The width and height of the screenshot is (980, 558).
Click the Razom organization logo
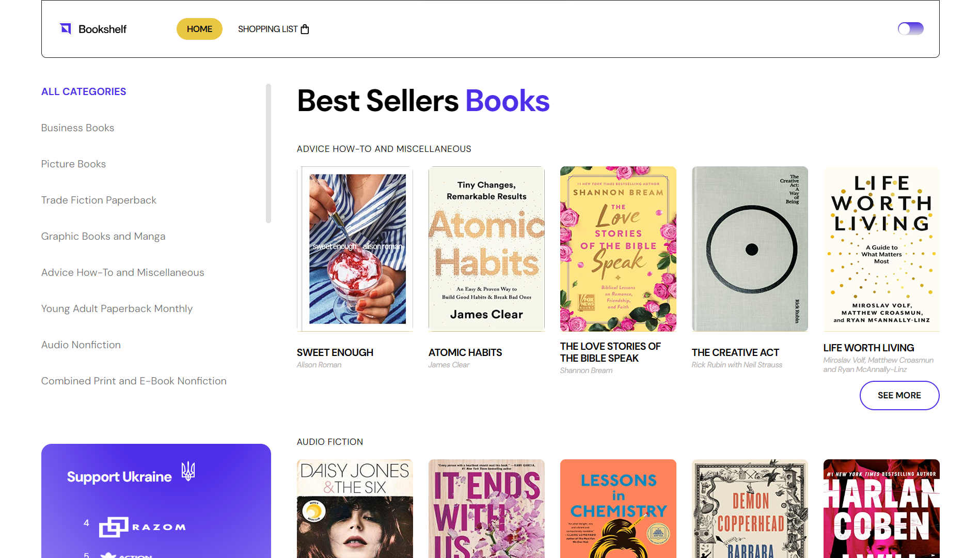143,526
